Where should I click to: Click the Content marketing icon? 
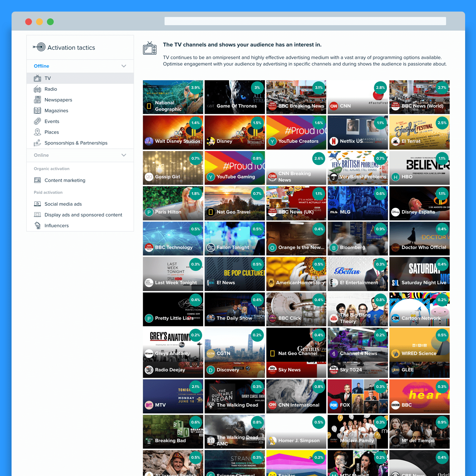pos(37,180)
